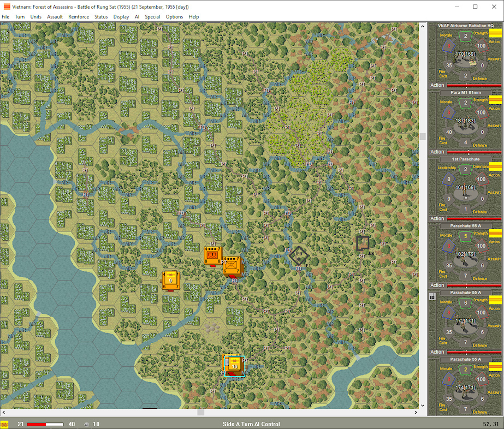Viewport: 504px width, 429px height.
Task: Open the Units menu
Action: [35, 17]
